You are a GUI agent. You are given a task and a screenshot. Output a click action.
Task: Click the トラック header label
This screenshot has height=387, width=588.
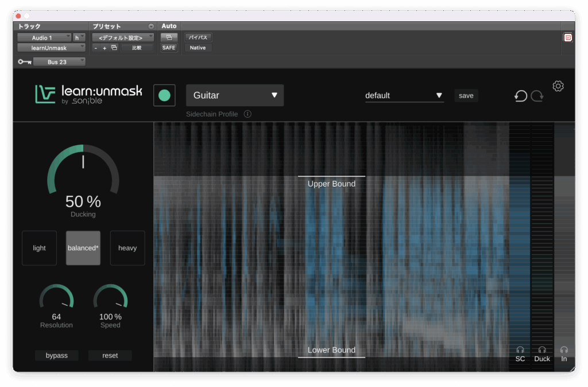pos(29,26)
